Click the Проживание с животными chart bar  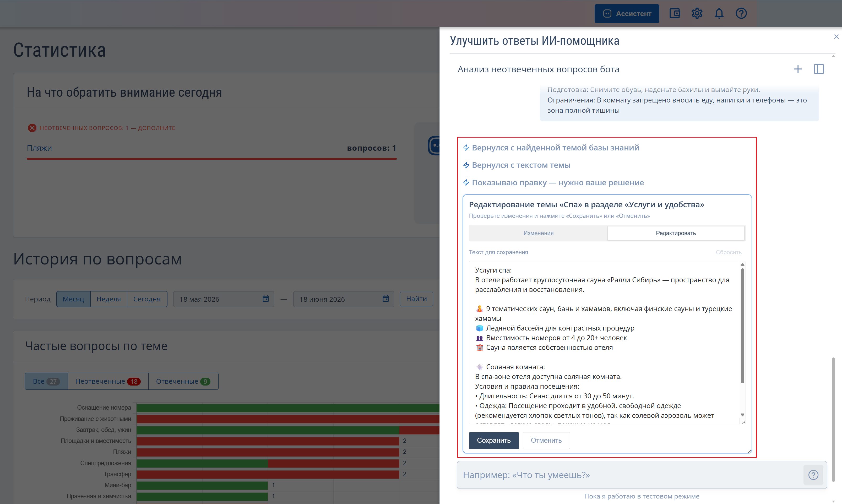(x=288, y=419)
